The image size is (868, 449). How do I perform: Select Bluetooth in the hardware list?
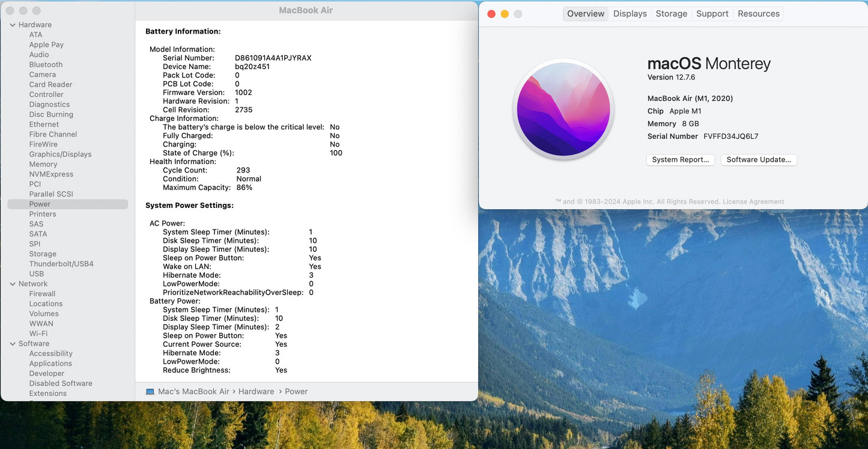click(46, 65)
